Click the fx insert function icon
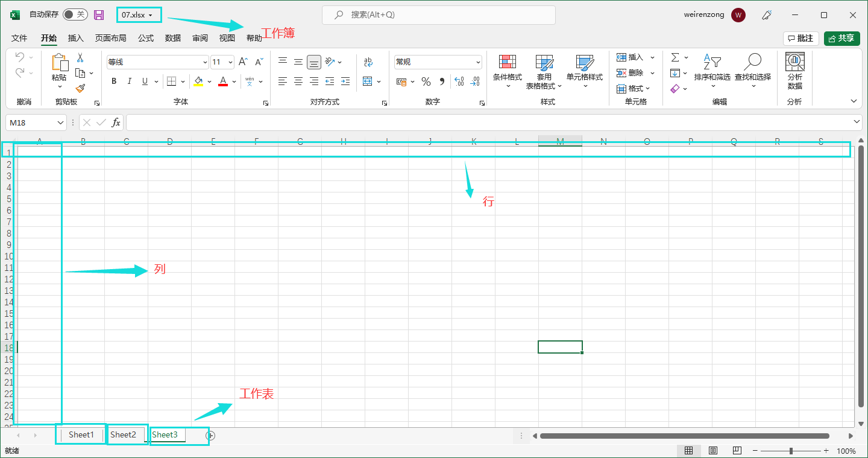This screenshot has width=868, height=458. click(x=116, y=122)
